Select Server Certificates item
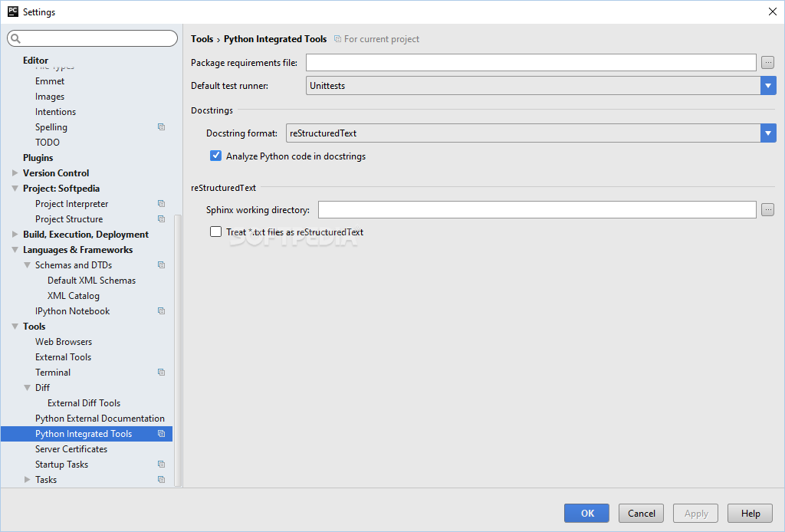 (x=71, y=449)
